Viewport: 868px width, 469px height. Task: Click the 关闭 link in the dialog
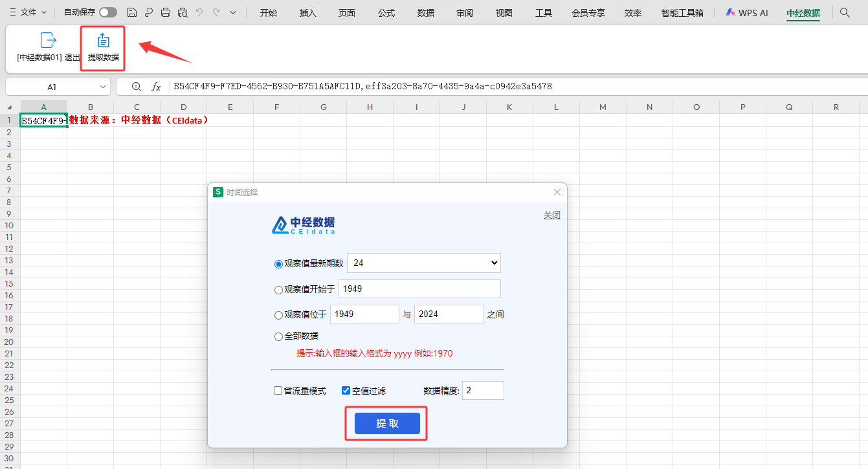coord(551,215)
